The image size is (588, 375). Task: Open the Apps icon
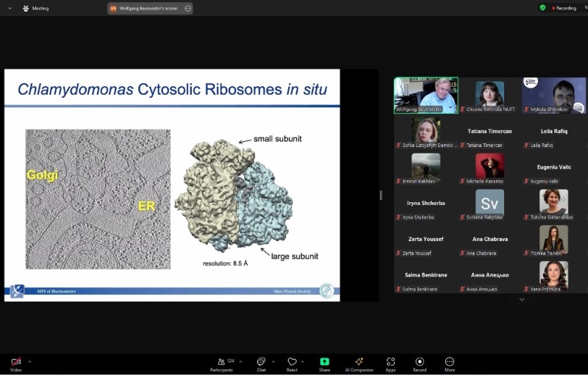[x=390, y=362]
